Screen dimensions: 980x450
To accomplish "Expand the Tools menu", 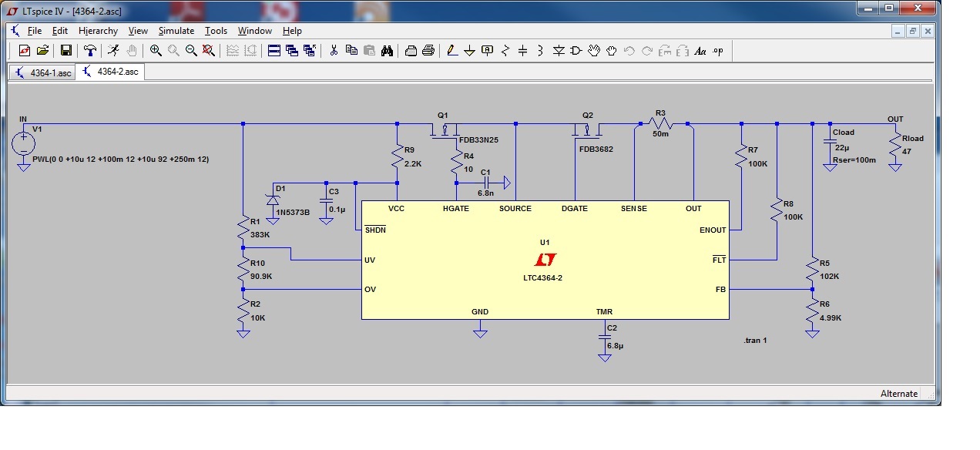I will (x=216, y=31).
